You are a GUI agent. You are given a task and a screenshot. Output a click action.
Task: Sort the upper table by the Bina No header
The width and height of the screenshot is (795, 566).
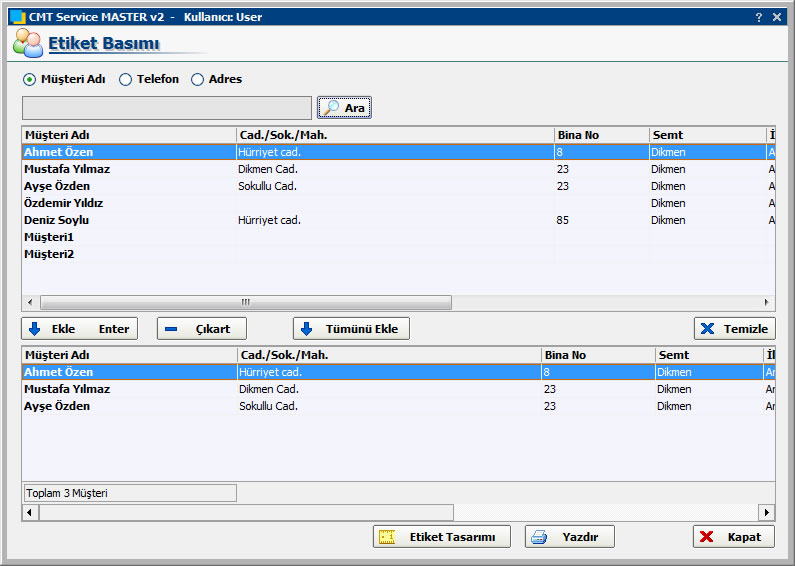pyautogui.click(x=600, y=135)
